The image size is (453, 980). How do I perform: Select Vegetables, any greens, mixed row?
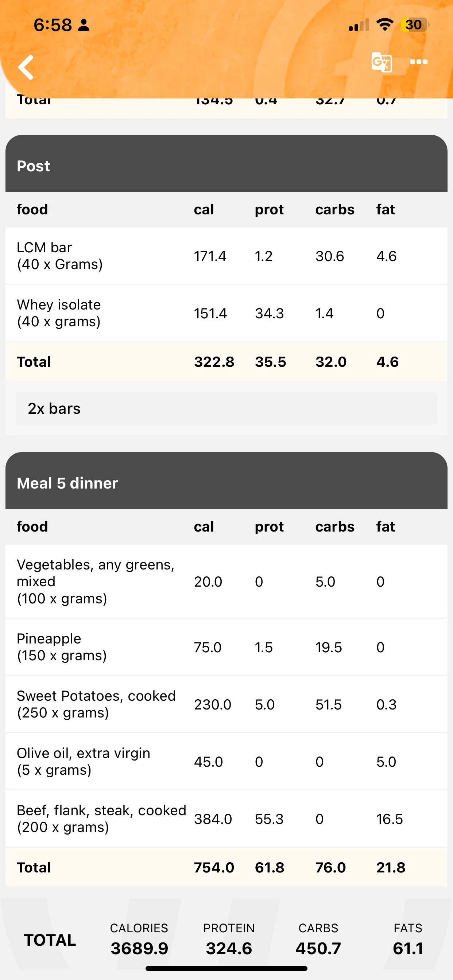click(x=226, y=582)
